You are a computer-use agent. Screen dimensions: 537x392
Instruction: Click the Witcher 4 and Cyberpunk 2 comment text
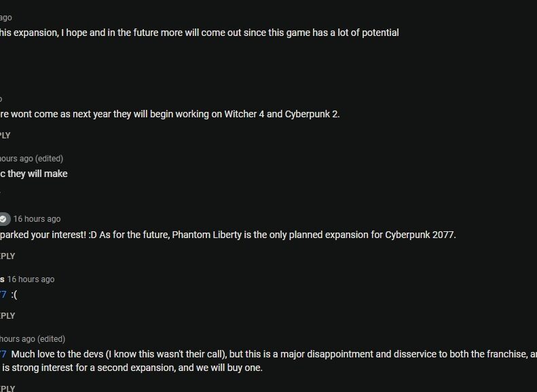170,114
